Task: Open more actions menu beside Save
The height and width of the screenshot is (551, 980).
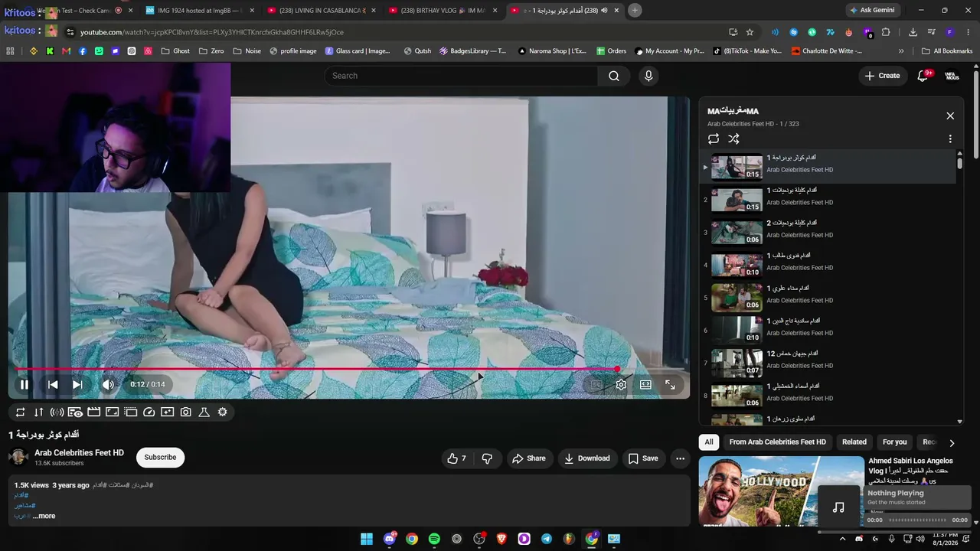Action: click(680, 458)
